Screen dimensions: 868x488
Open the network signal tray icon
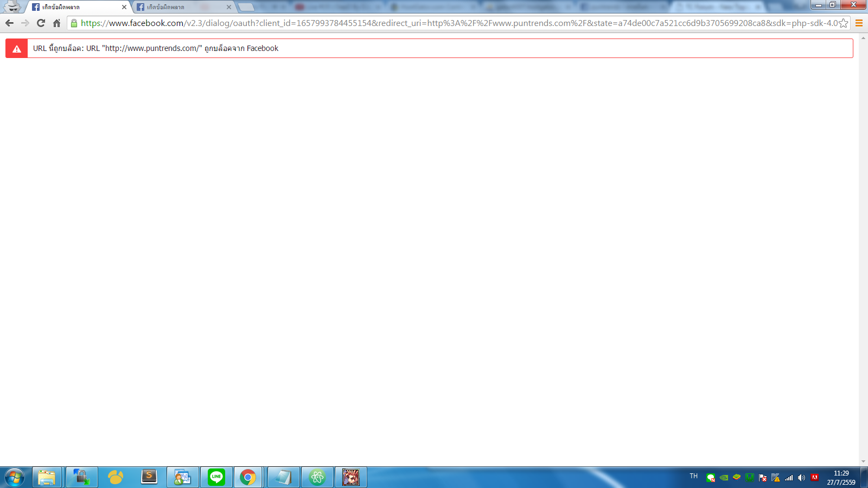[x=789, y=478]
